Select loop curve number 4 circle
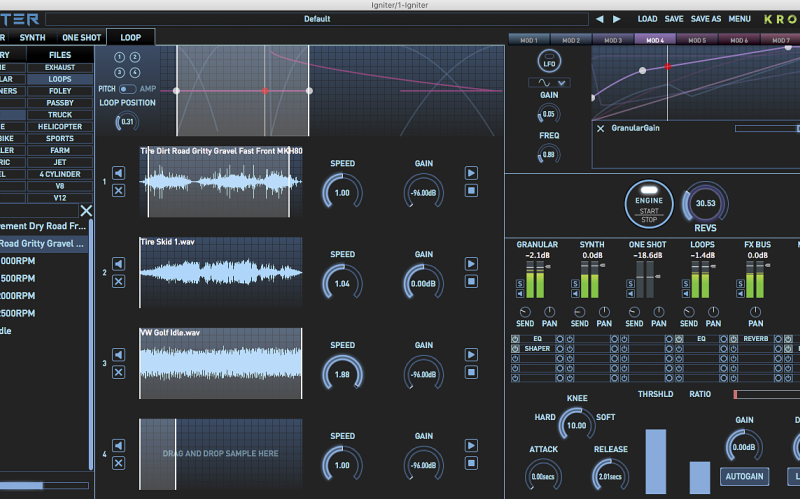 click(x=135, y=72)
